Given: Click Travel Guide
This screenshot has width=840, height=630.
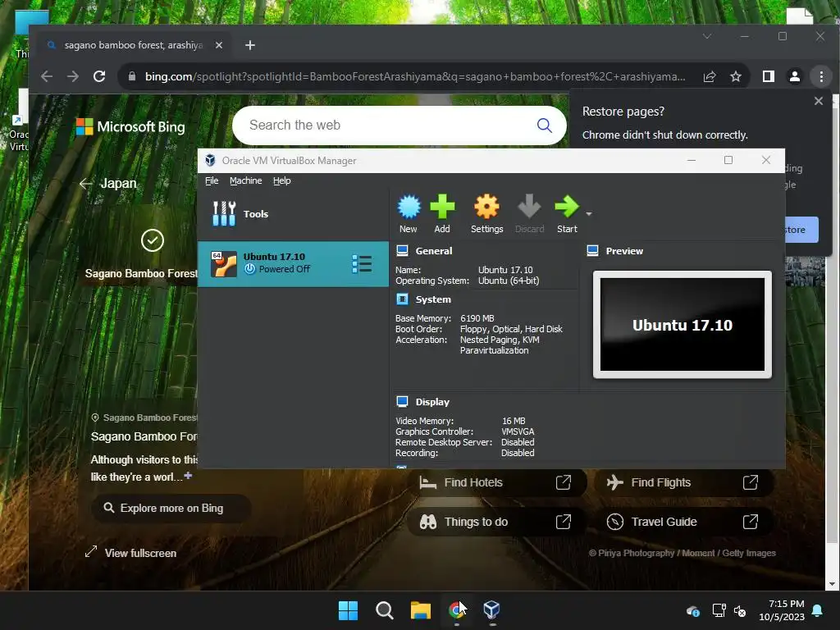Looking at the screenshot, I should click(x=683, y=522).
